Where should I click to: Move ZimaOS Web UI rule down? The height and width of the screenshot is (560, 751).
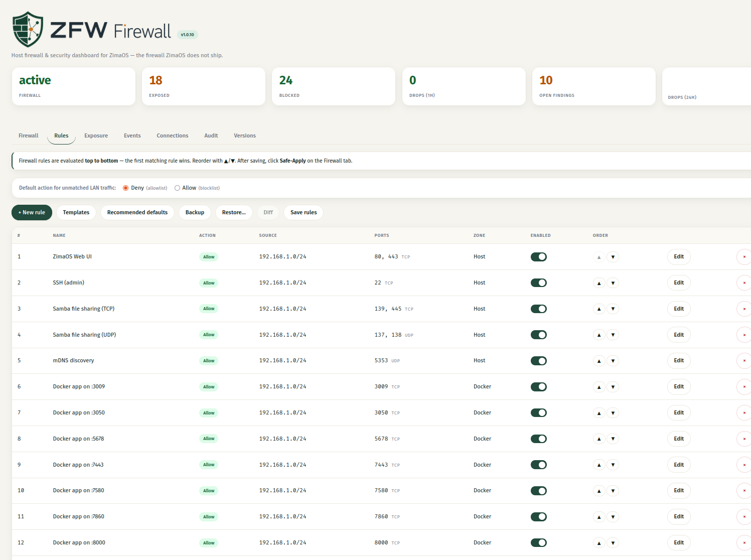(613, 257)
